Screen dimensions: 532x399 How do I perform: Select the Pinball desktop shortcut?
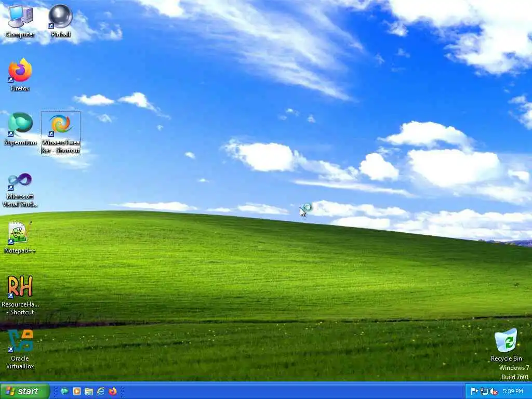coord(60,21)
